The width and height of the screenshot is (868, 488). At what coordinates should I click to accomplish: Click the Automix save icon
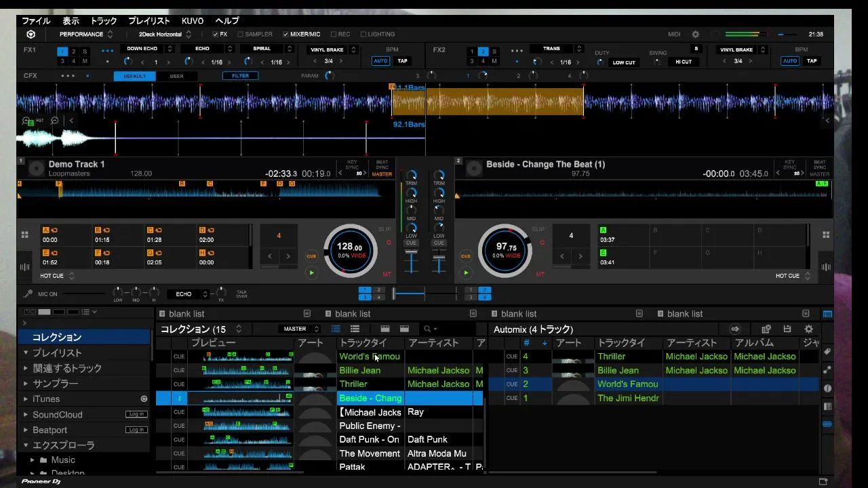(787, 329)
